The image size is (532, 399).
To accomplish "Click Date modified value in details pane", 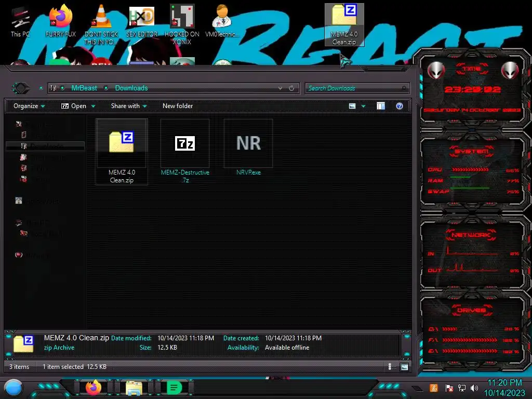I will pos(185,338).
